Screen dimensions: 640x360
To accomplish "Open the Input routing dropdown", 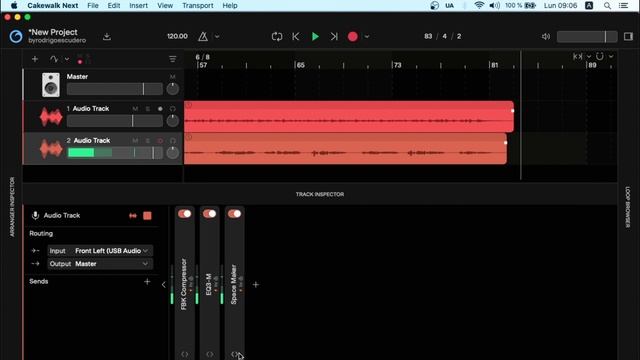I will pos(100,251).
